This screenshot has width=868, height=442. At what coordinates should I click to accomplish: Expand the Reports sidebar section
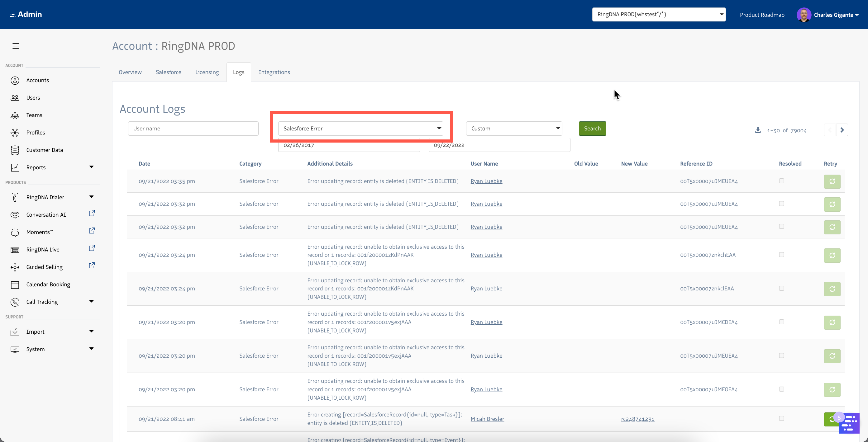coord(91,167)
